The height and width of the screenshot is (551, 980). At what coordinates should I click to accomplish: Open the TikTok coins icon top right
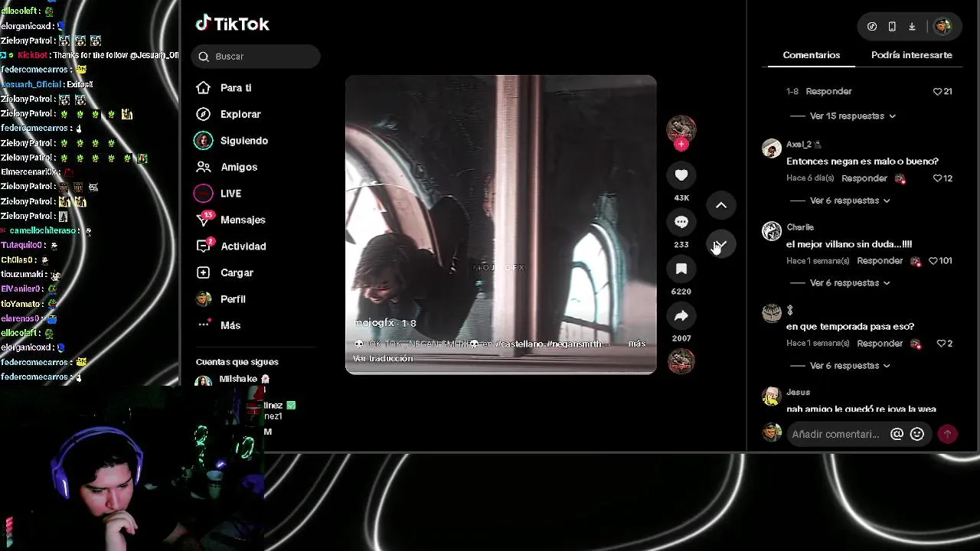tap(872, 26)
